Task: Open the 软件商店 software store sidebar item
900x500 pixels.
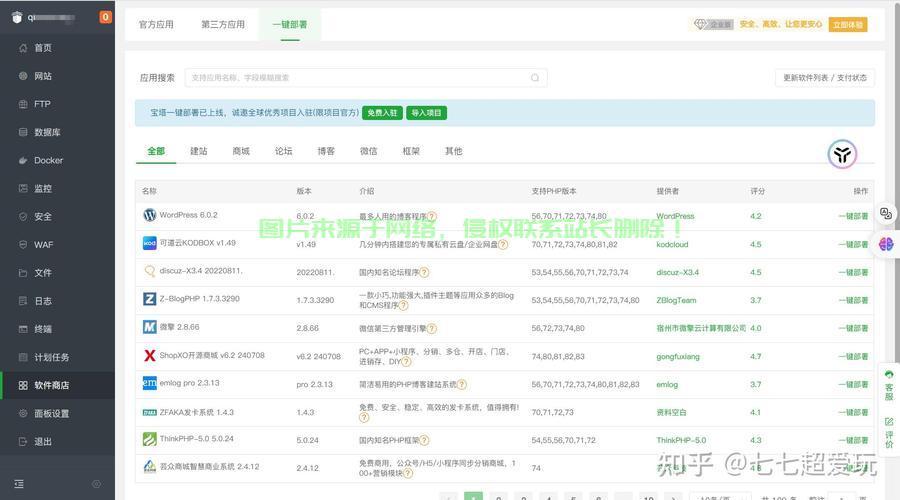Action: tap(57, 385)
